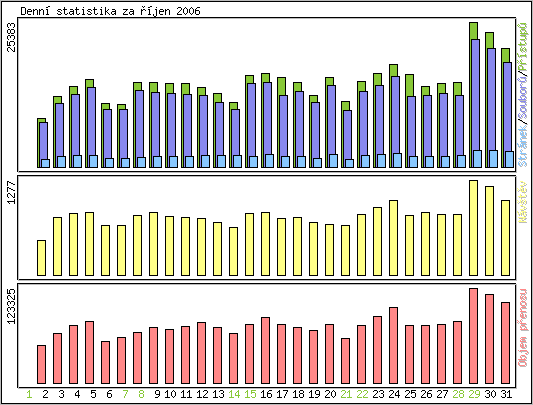This screenshot has width=533, height=405.
Task: Click the light blue pages bar for day 30
Action: (x=494, y=159)
